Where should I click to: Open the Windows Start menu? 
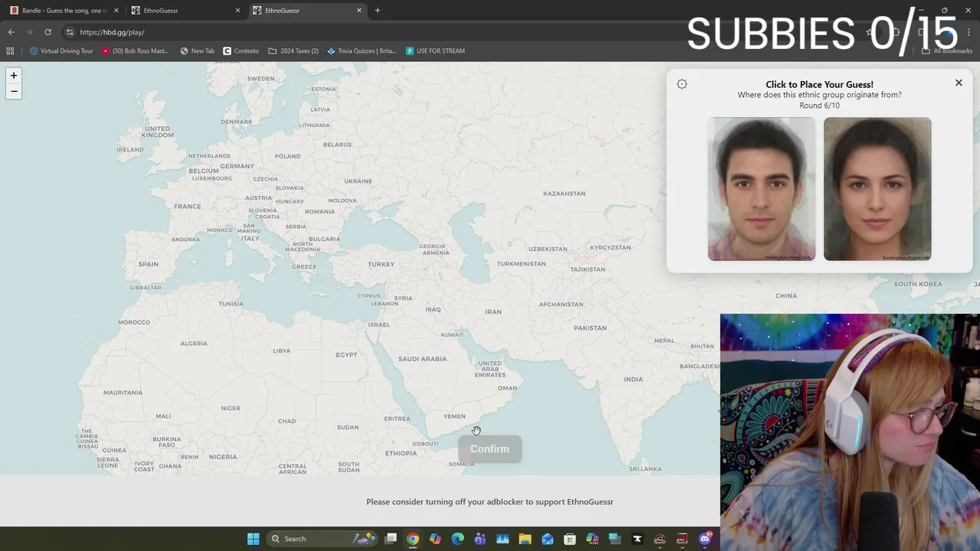253,539
